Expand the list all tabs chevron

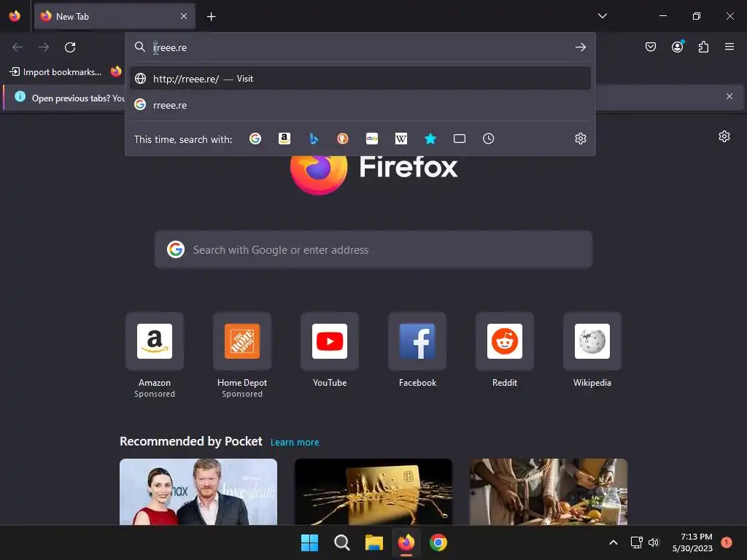click(x=602, y=16)
